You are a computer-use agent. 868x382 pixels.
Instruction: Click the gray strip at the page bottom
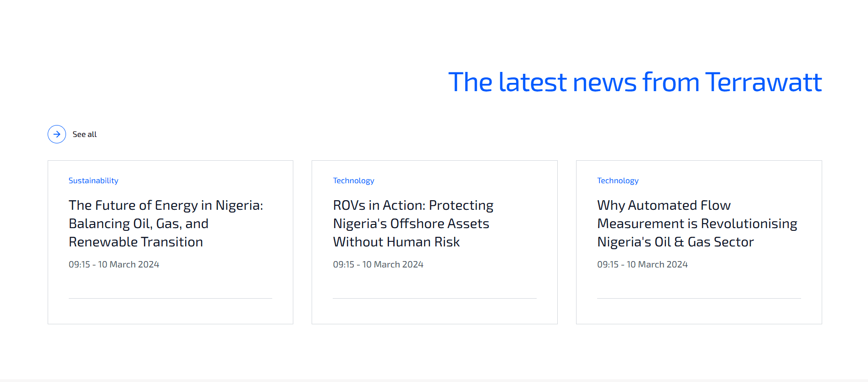pos(434,380)
